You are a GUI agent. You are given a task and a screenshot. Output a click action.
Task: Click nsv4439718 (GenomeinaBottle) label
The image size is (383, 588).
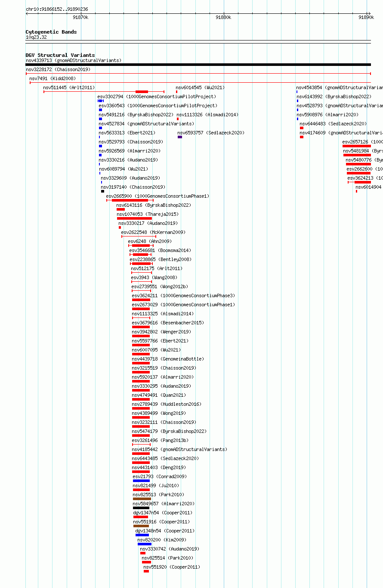168,359
